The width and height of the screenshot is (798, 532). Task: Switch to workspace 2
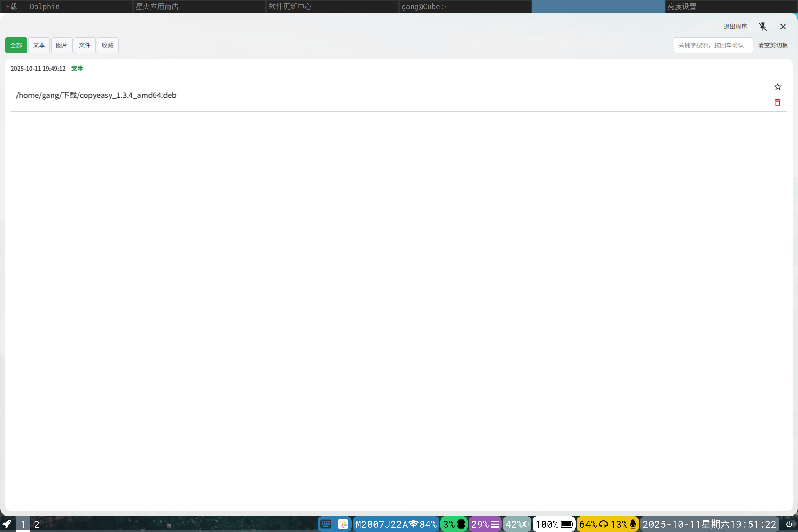37,524
